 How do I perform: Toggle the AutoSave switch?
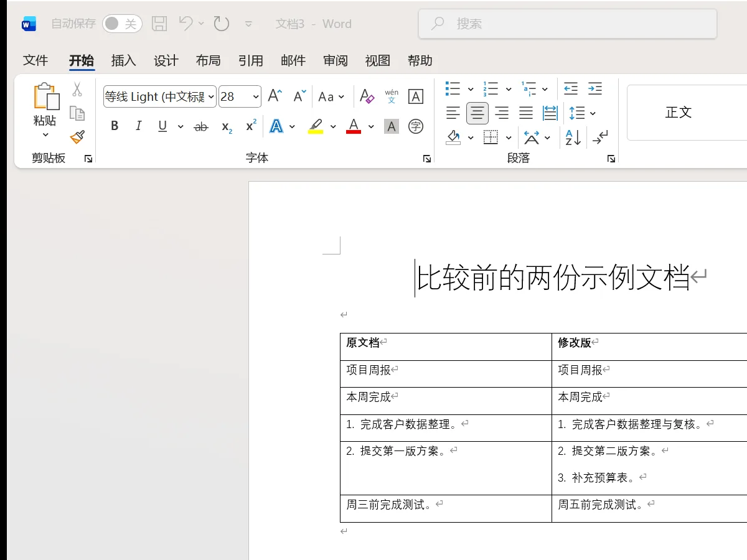click(x=122, y=24)
